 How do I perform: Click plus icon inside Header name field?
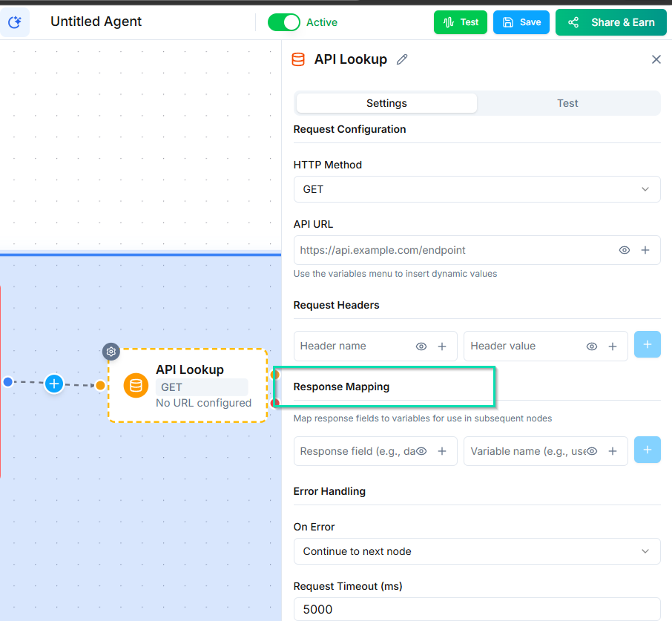click(442, 346)
